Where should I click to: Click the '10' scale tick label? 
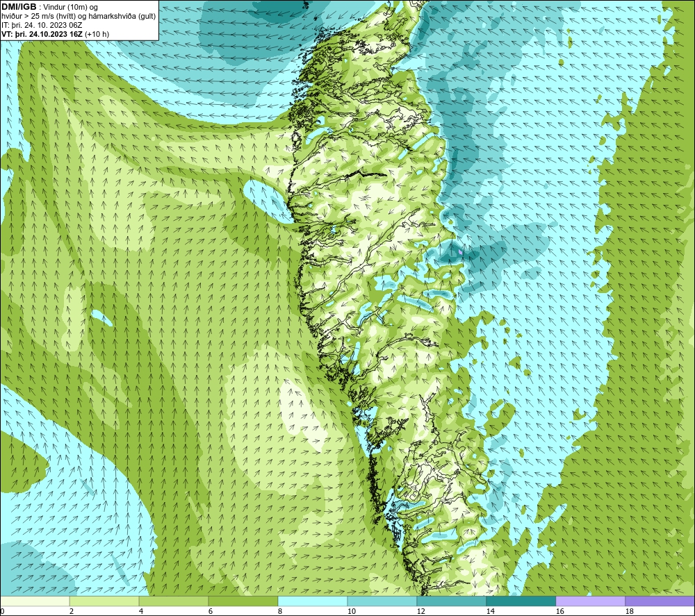[352, 612]
